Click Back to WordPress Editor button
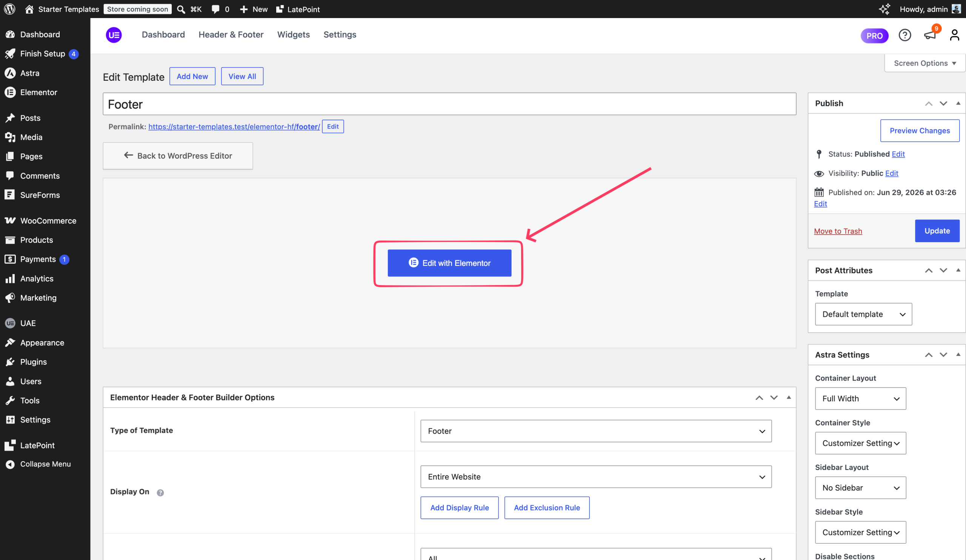 click(x=178, y=155)
